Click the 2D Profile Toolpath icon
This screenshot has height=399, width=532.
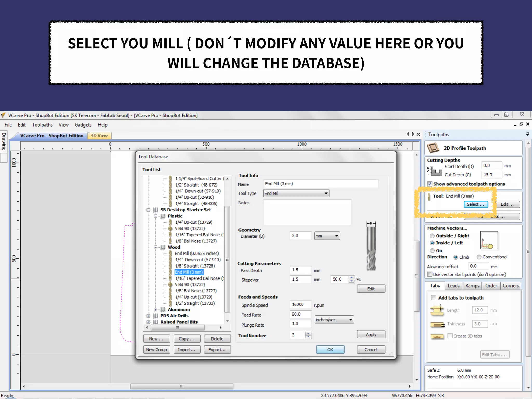coord(433,148)
